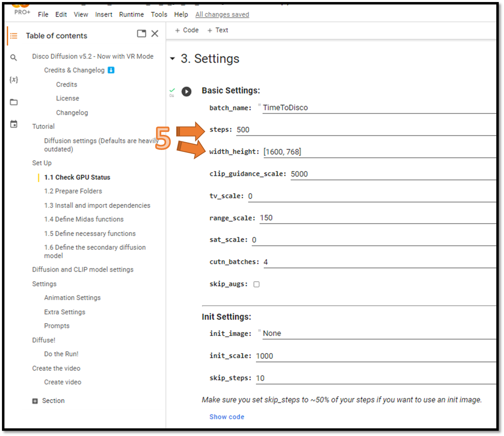This screenshot has height=436, width=504.
Task: Open the View menu
Action: click(x=81, y=14)
